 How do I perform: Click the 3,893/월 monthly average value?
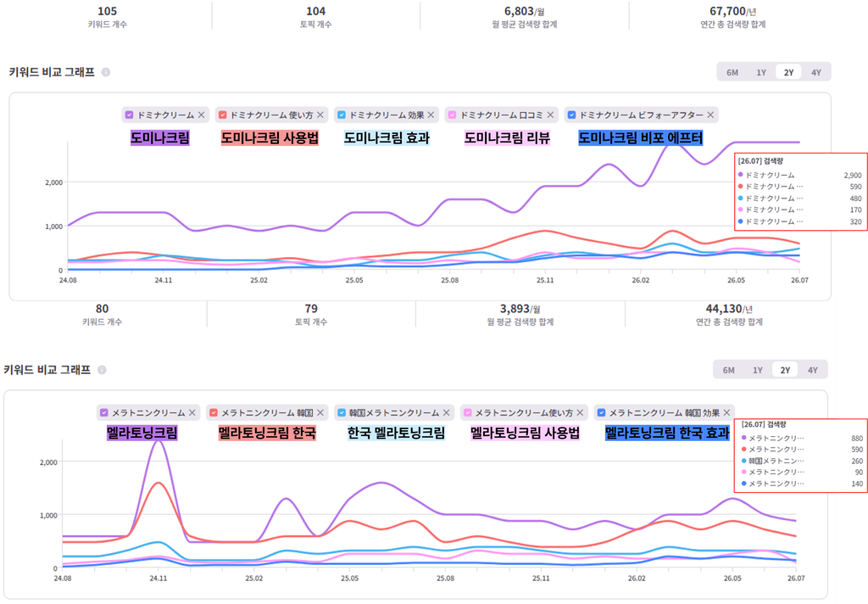coord(520,309)
